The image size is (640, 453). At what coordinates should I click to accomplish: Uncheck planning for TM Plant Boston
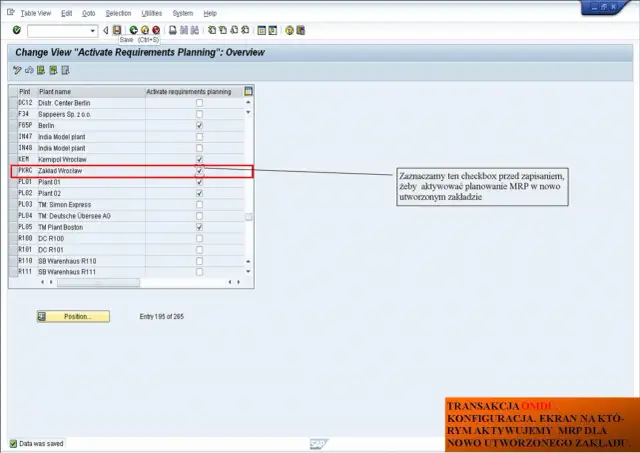click(x=200, y=227)
